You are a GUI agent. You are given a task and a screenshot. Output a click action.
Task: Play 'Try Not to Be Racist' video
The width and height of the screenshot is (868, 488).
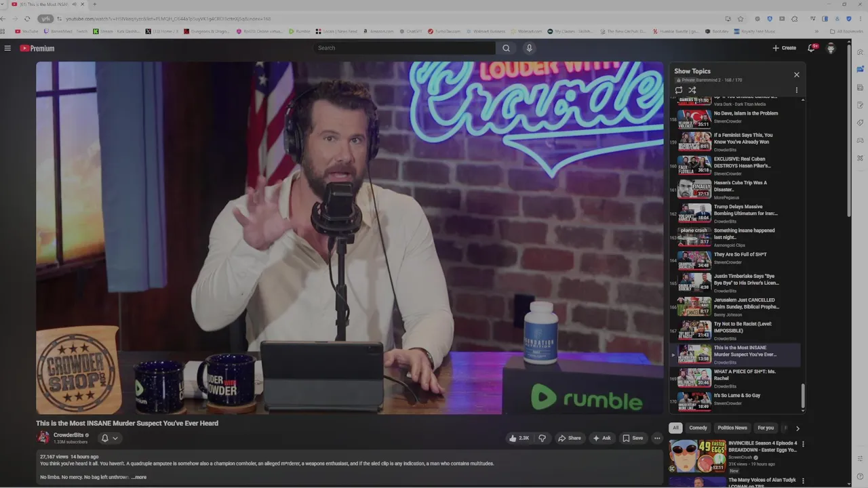pyautogui.click(x=736, y=331)
